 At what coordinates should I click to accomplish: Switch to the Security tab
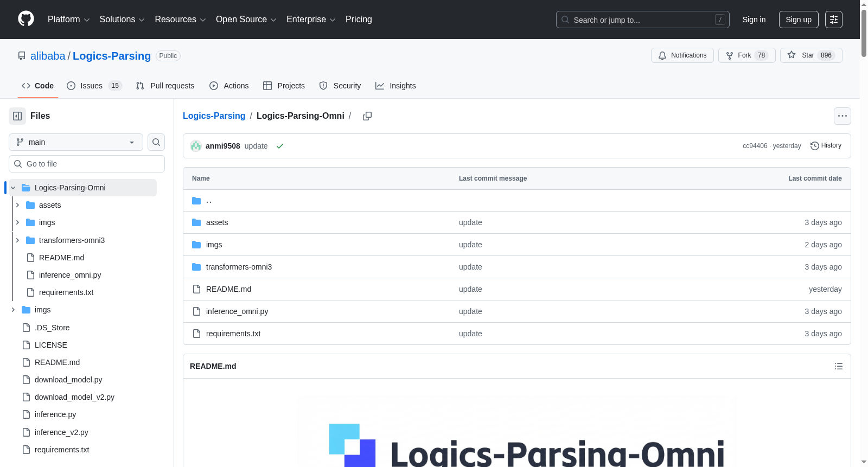pos(340,86)
